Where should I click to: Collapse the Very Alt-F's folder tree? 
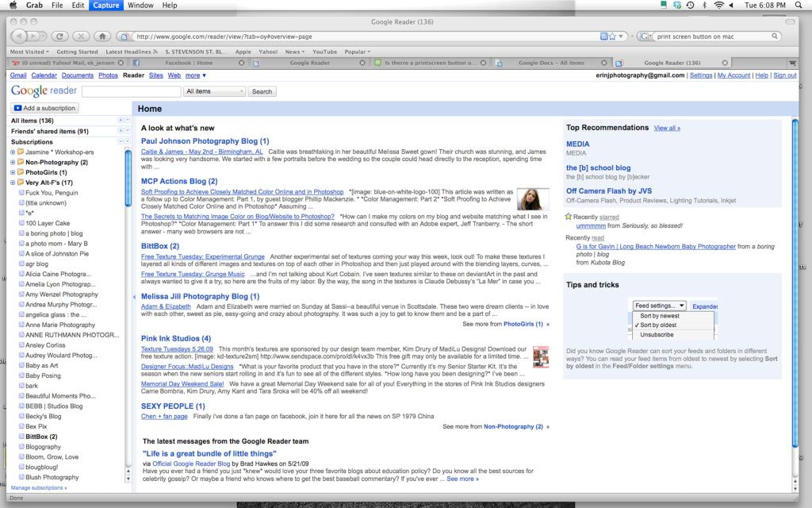coord(13,183)
